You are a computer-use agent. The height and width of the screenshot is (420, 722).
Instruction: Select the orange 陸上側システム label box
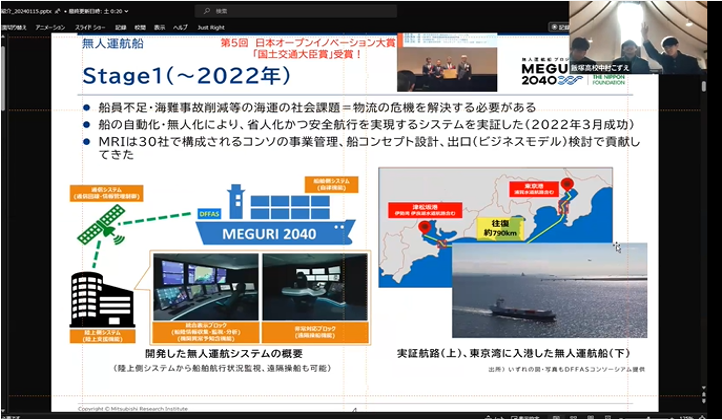coord(103,335)
